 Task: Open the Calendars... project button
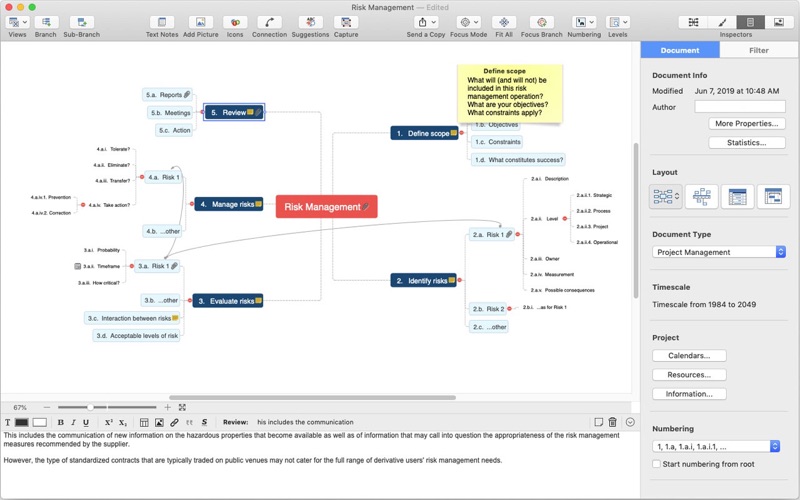point(689,356)
